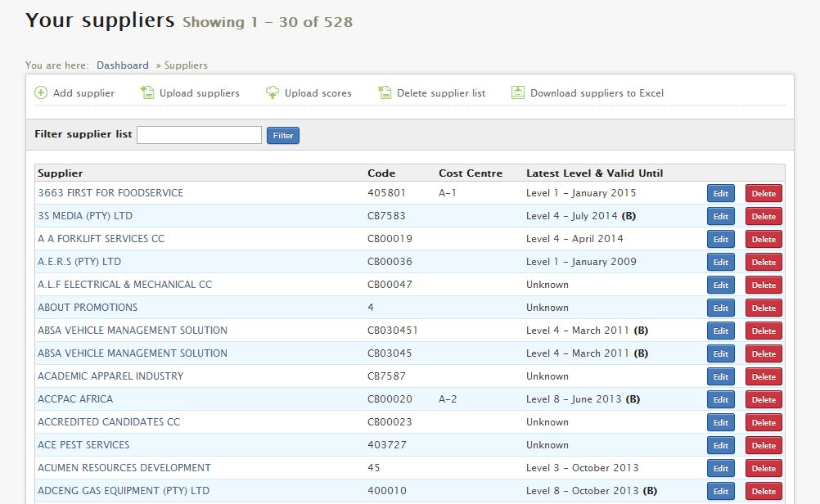Image resolution: width=820 pixels, height=504 pixels.
Task: Click cost centre cell A-2
Action: 448,399
